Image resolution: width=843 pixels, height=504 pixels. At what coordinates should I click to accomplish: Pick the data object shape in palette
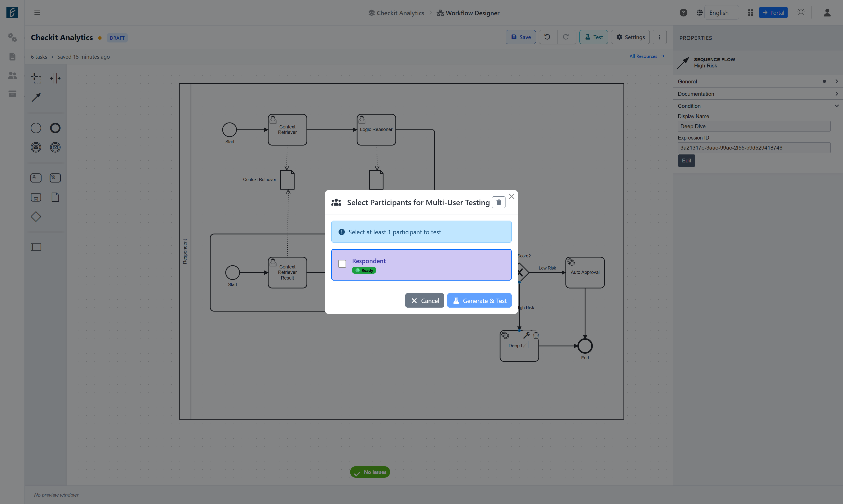(55, 197)
